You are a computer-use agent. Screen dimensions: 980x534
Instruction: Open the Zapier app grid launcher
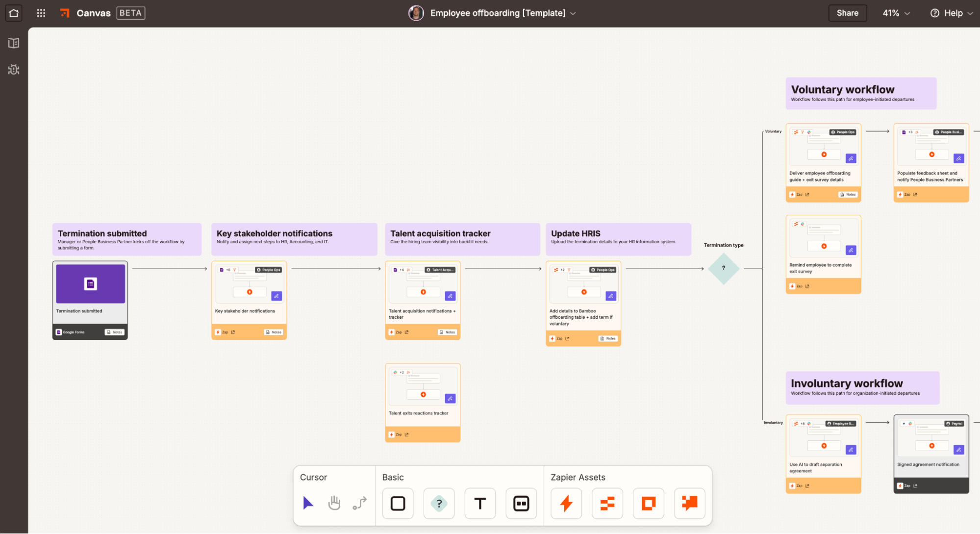[40, 13]
